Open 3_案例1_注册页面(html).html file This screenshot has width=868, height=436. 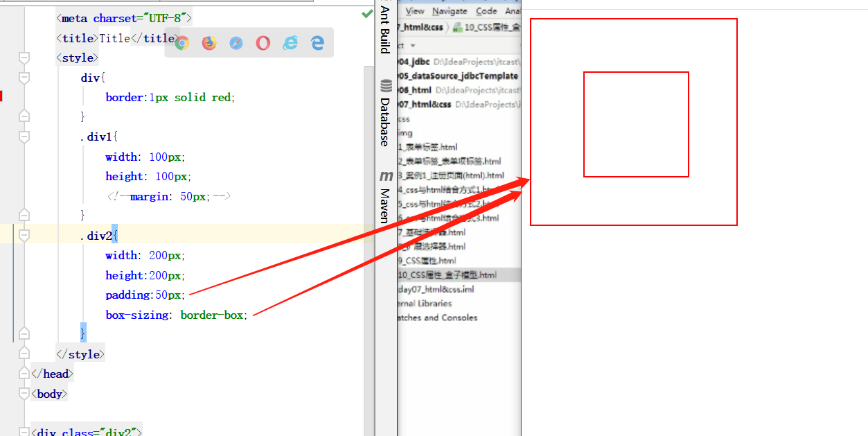(451, 175)
